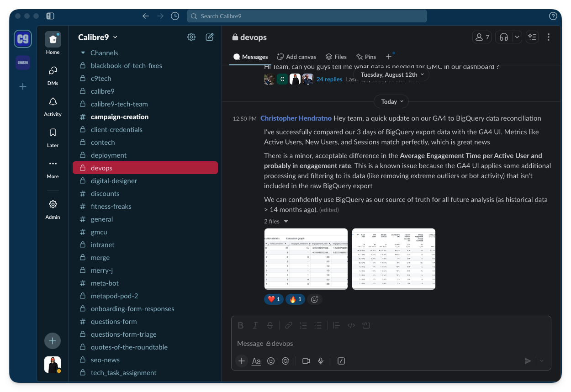Collapse the Channels section
Screen dimensions: 571x392
point(83,53)
